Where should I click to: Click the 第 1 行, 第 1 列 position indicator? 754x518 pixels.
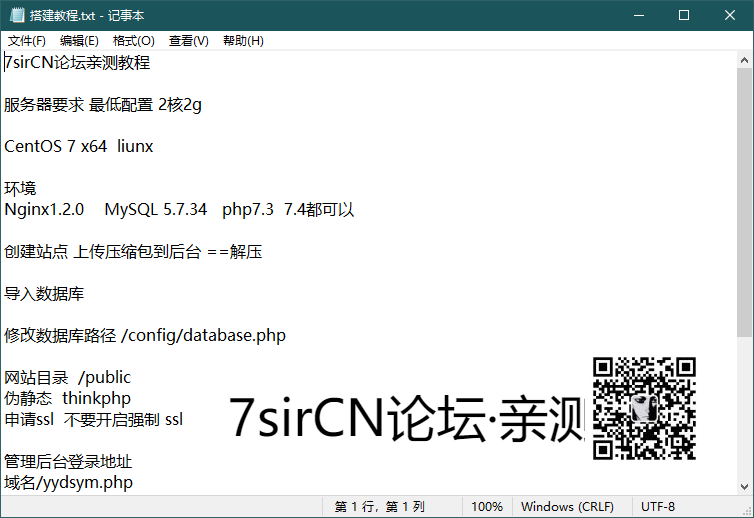(380, 507)
